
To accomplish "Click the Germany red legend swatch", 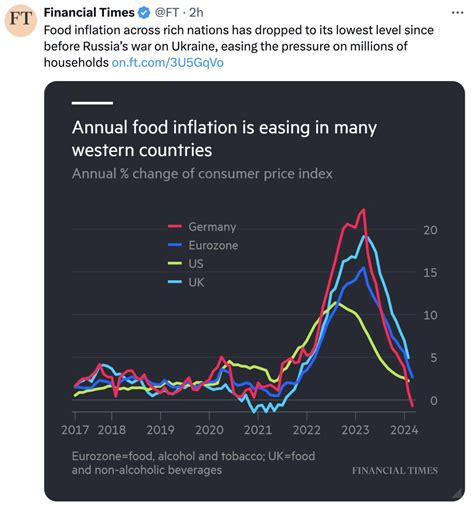I will click(175, 226).
